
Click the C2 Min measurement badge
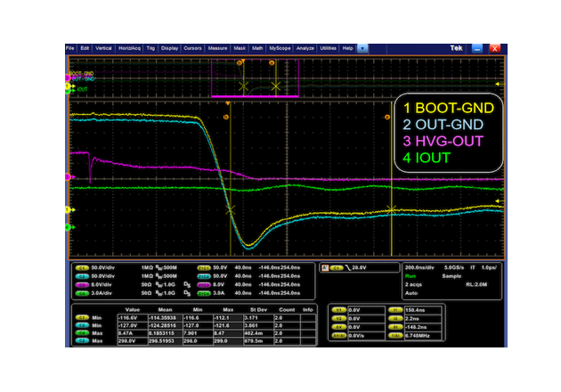(x=82, y=325)
